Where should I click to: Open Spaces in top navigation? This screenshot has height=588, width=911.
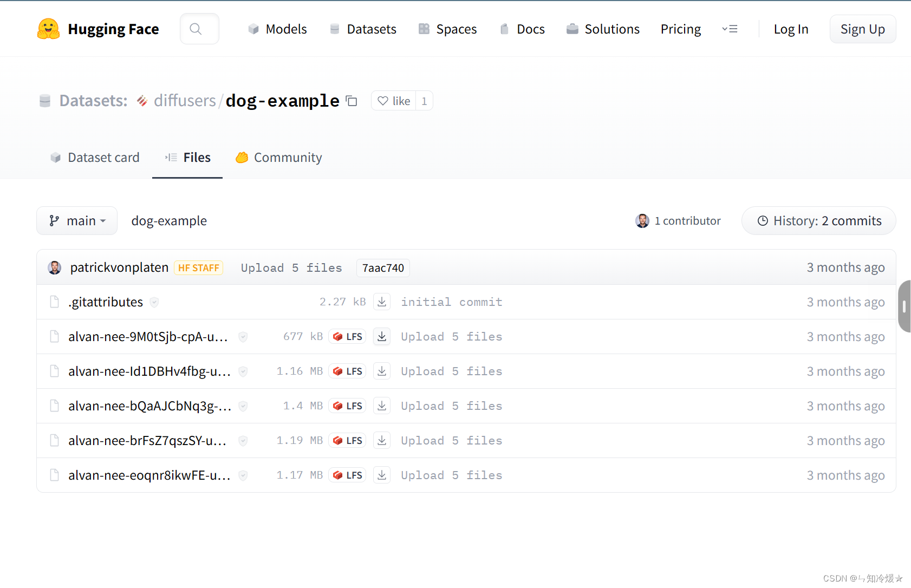coord(447,29)
